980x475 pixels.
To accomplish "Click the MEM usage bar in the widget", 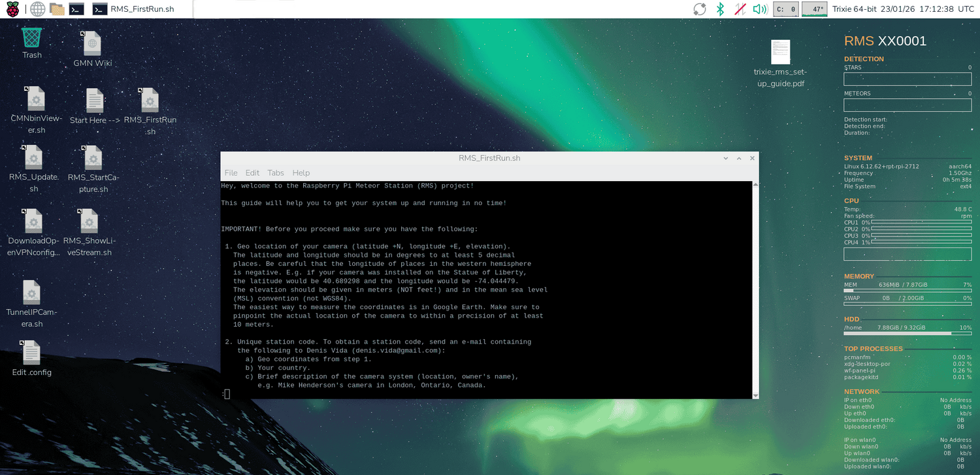I will pos(907,291).
